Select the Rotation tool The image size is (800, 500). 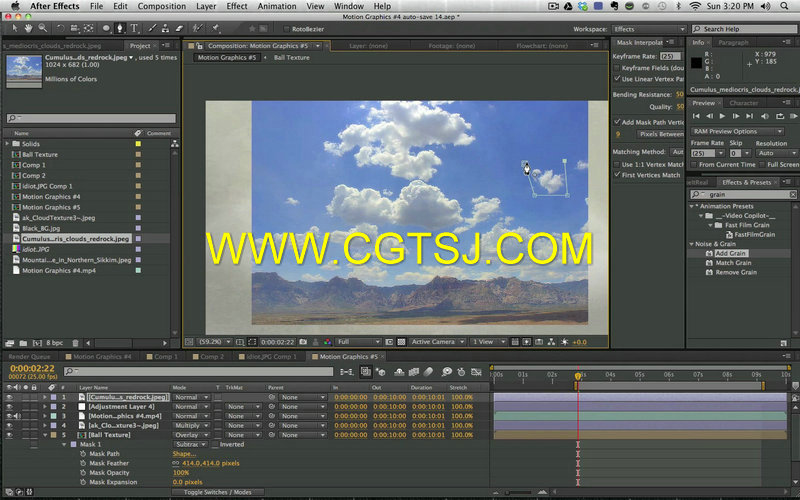click(61, 29)
